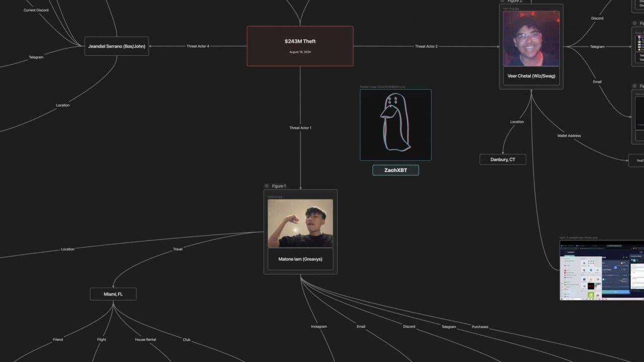Open the ZachXBT penguin logo image
The height and width of the screenshot is (362, 644).
395,125
